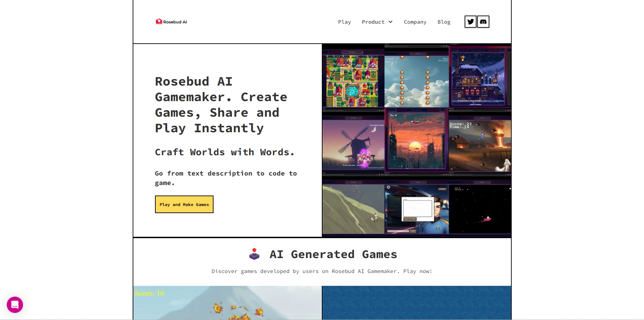Click the game collage hero image
Screen dimensions: 644x320
point(417,140)
